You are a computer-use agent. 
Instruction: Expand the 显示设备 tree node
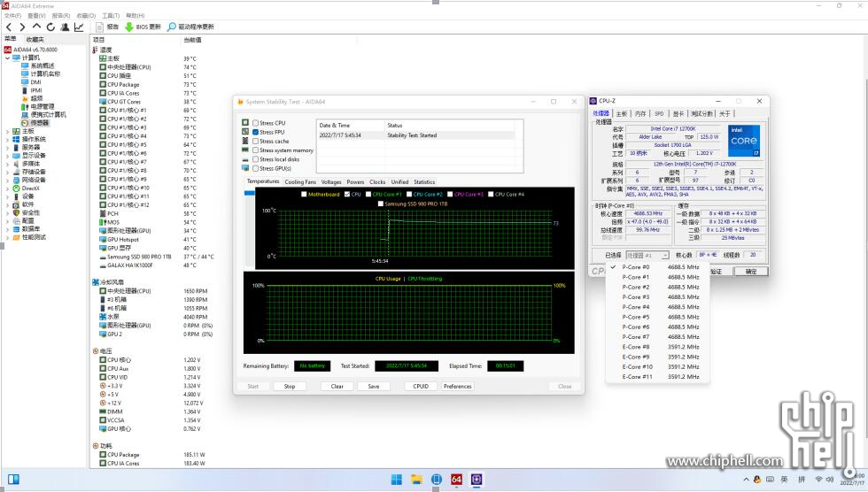[x=7, y=156]
